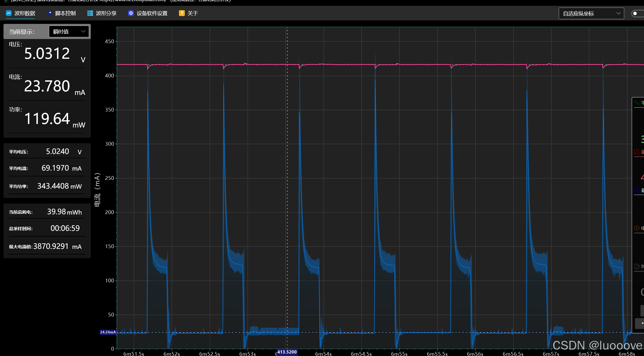Open the 波形数据 tab
The width and height of the screenshot is (644, 356).
click(24, 13)
